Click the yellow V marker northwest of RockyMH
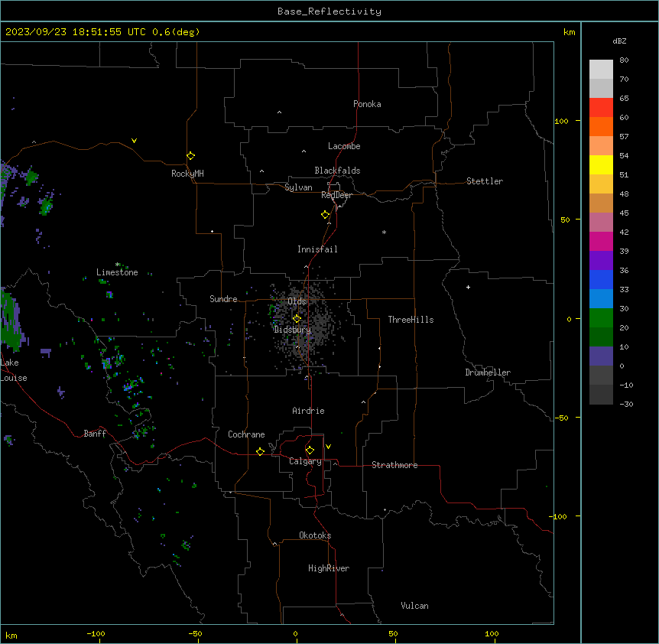The height and width of the screenshot is (644, 659). point(134,141)
